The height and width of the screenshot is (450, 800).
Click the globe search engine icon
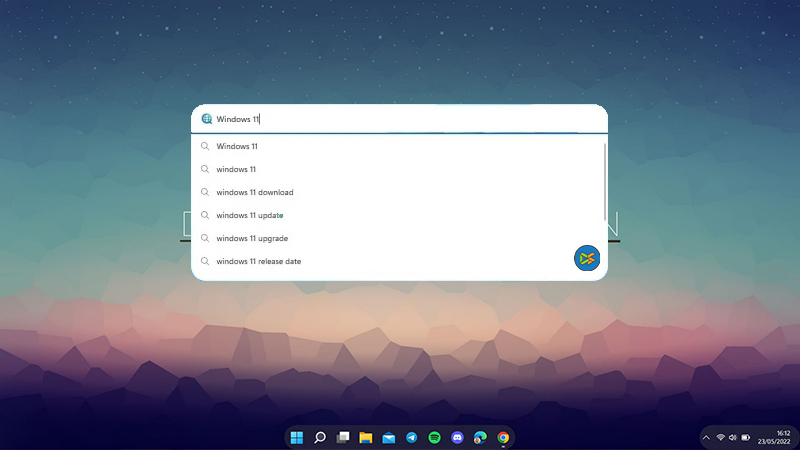(207, 119)
